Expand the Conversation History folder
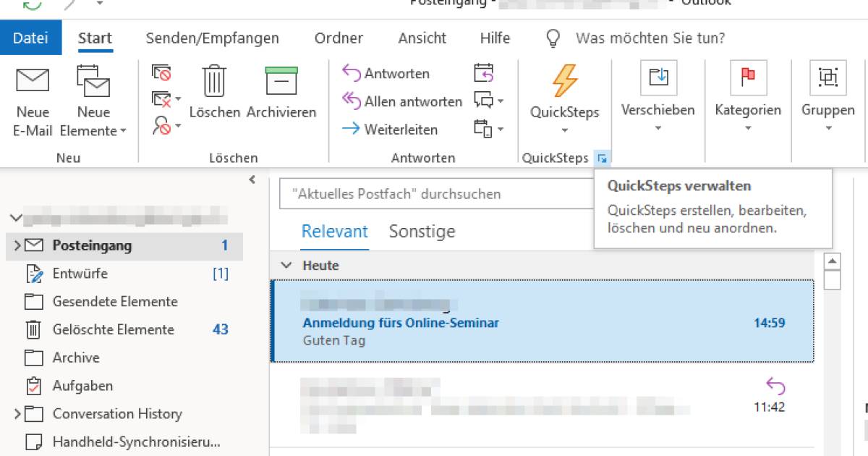Screen dimensions: 868x456 pyautogui.click(x=17, y=414)
